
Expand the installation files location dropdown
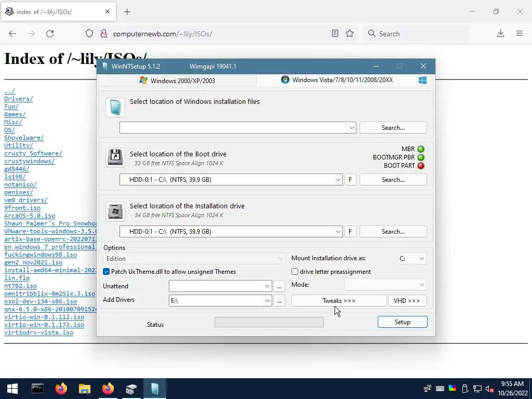tap(352, 128)
